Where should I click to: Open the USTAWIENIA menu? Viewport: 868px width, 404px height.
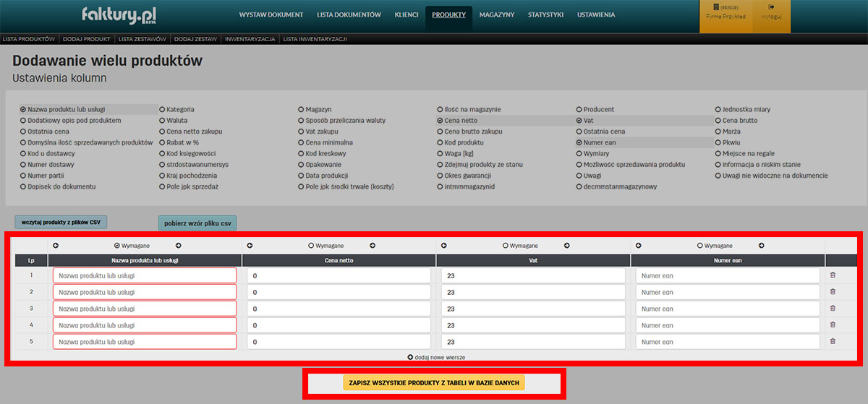click(596, 15)
